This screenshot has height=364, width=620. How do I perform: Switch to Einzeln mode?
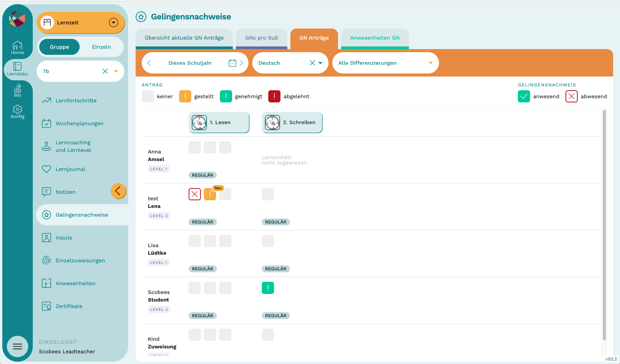pyautogui.click(x=101, y=47)
